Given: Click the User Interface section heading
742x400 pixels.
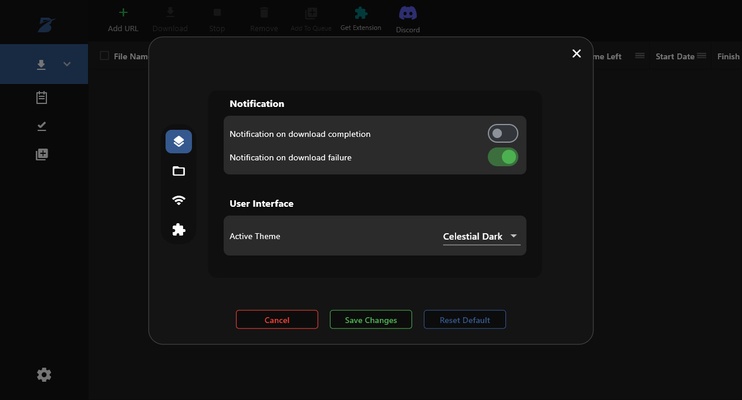Looking at the screenshot, I should point(261,204).
